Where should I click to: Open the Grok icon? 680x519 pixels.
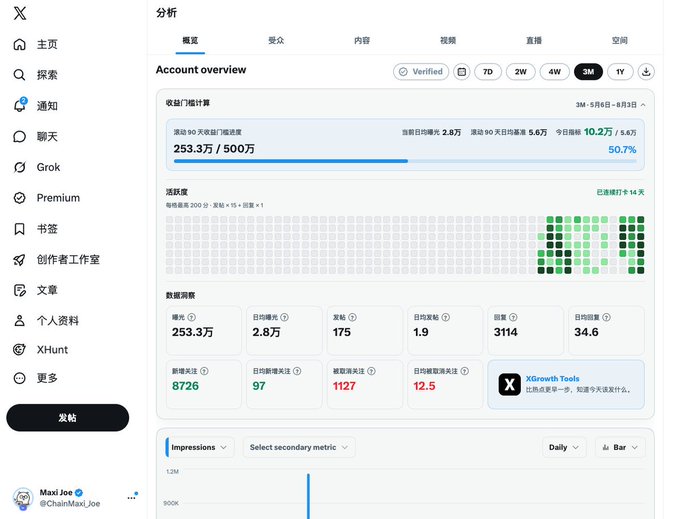click(x=20, y=167)
